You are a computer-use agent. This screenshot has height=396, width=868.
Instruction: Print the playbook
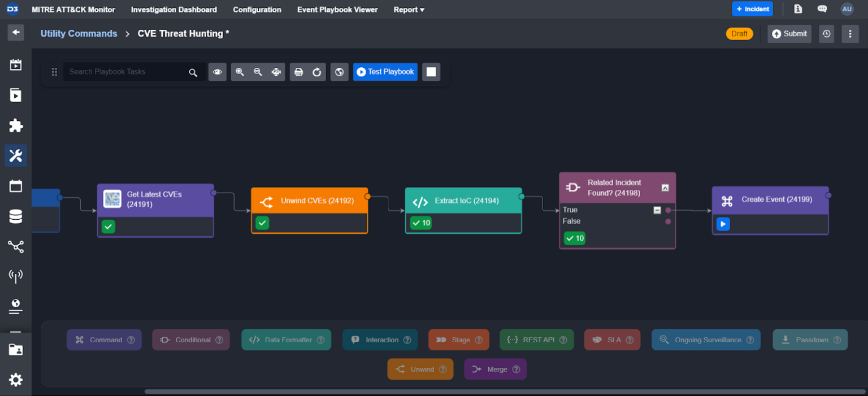[299, 72]
